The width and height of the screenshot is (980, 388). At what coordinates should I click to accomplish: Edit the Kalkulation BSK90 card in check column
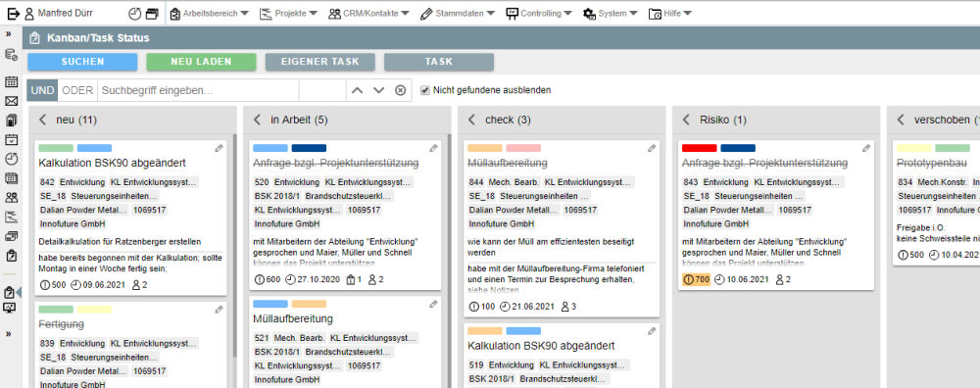[652, 331]
